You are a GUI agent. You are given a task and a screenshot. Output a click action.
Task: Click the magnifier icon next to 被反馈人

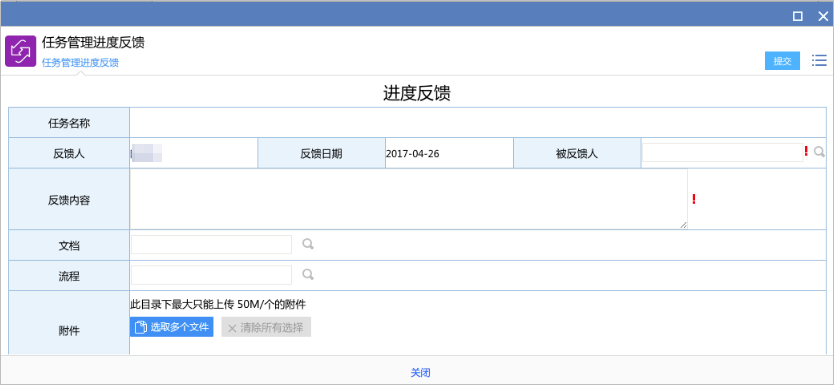tap(820, 153)
